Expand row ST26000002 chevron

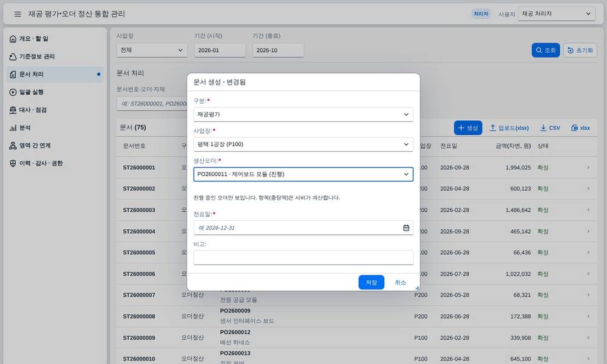point(588,189)
